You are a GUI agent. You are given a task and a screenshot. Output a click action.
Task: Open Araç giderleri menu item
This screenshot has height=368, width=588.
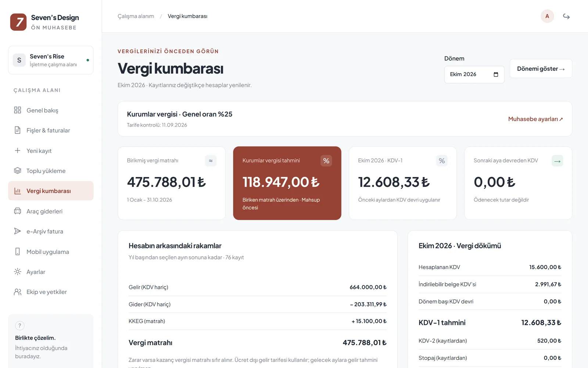51,211
